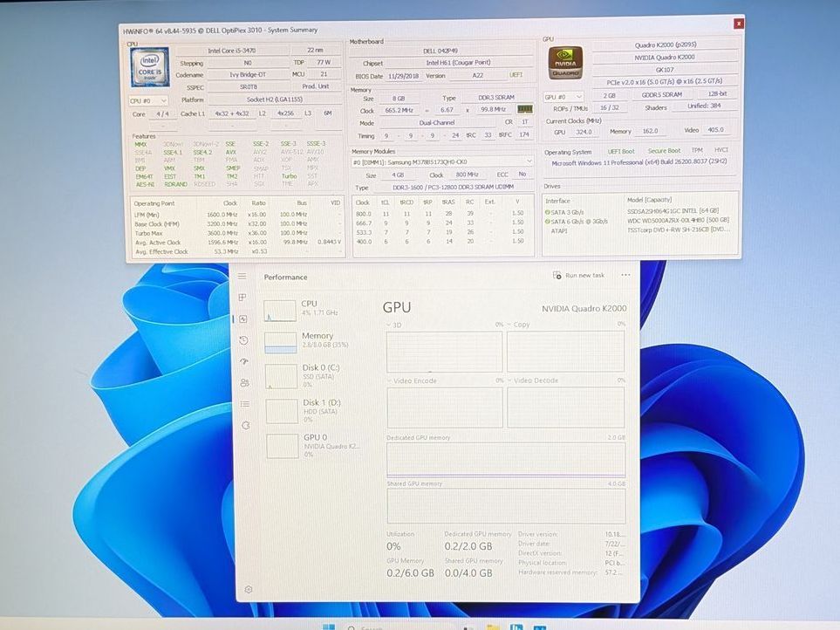Click Quadro K2000 (p2095) GPU name
This screenshot has height=630, width=840.
coord(666,45)
